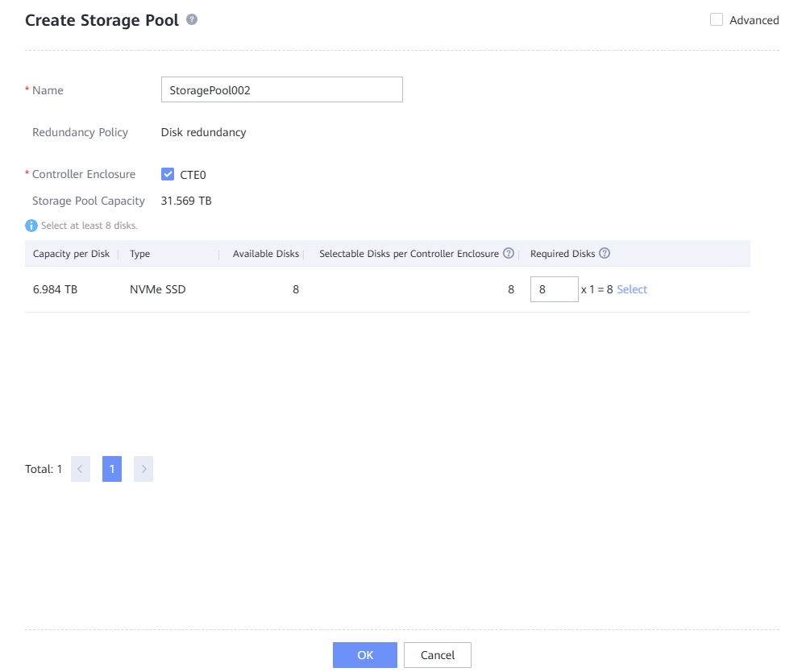Go to the previous page arrow
802x672 pixels.
coord(81,469)
